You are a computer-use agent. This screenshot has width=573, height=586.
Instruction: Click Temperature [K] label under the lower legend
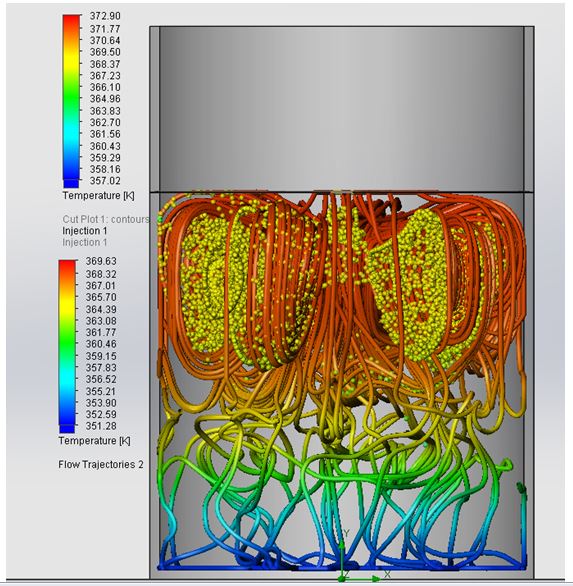95,441
